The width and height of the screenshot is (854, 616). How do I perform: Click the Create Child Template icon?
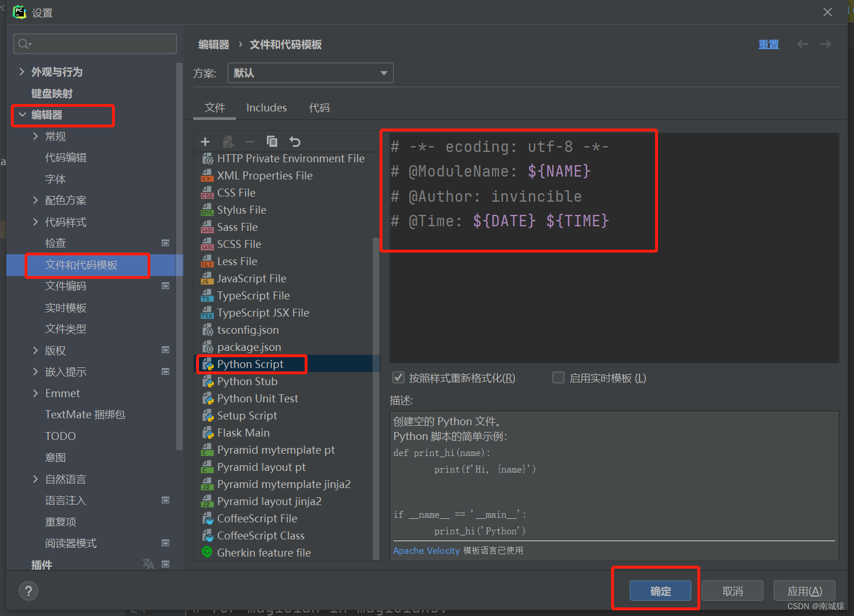pos(228,142)
